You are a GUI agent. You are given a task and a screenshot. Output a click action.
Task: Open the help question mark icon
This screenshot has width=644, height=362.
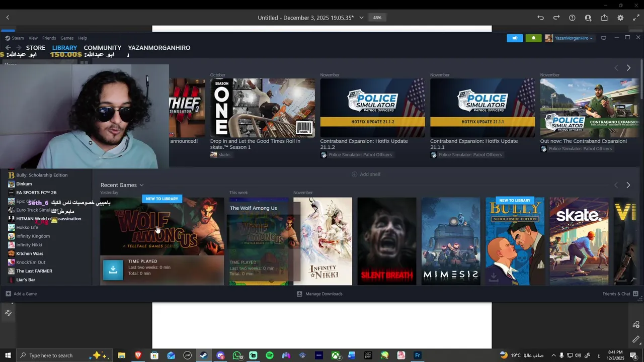pyautogui.click(x=572, y=18)
